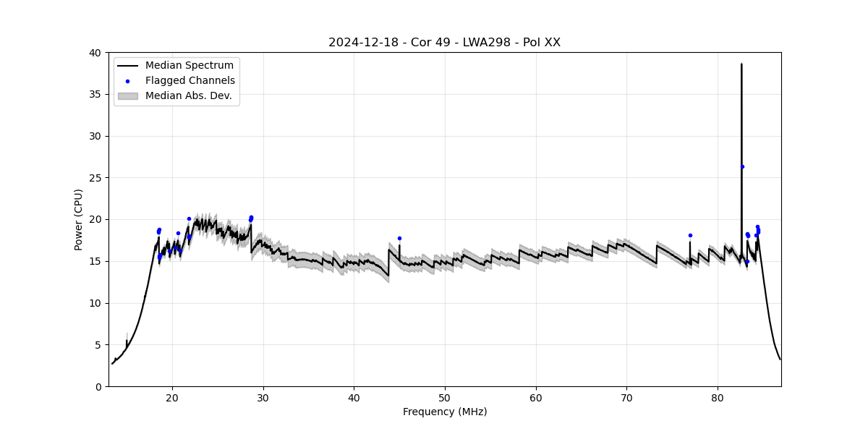
Task: Click the x-axis tick label 60
Action: [x=536, y=397]
